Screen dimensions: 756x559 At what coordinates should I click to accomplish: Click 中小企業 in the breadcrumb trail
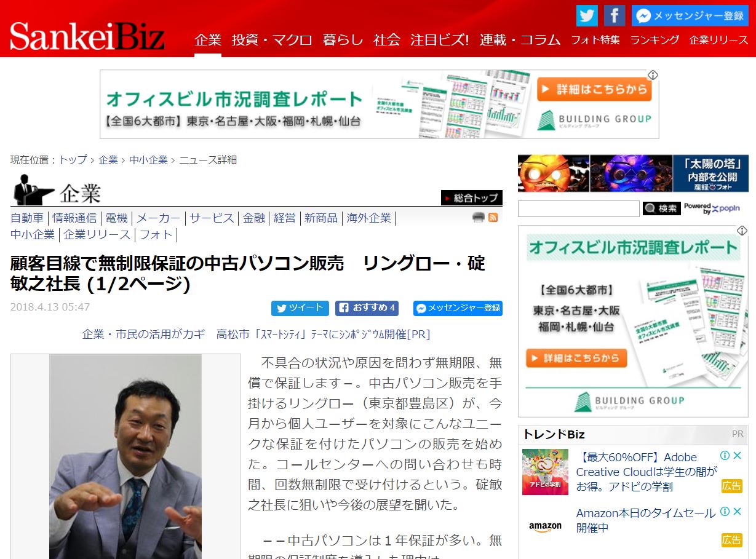pyautogui.click(x=148, y=160)
